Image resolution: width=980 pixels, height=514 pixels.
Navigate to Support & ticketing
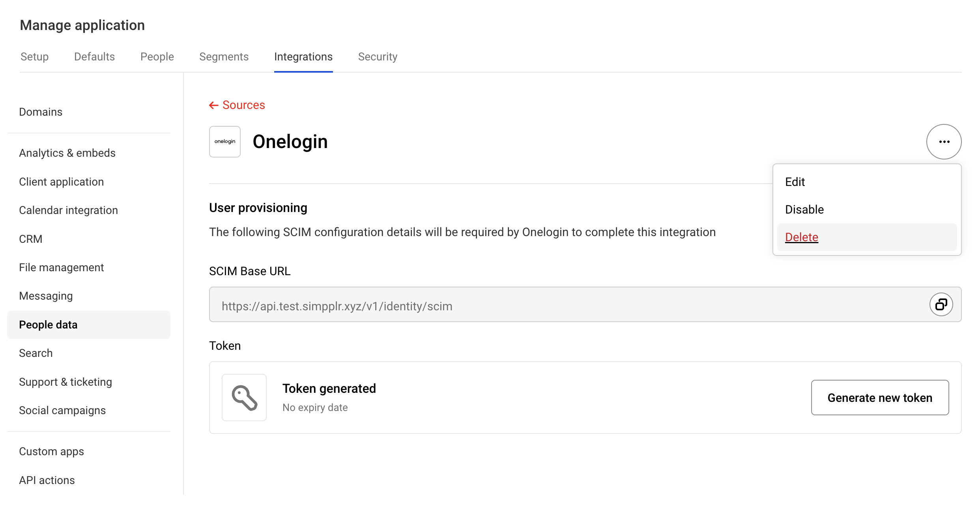click(65, 382)
